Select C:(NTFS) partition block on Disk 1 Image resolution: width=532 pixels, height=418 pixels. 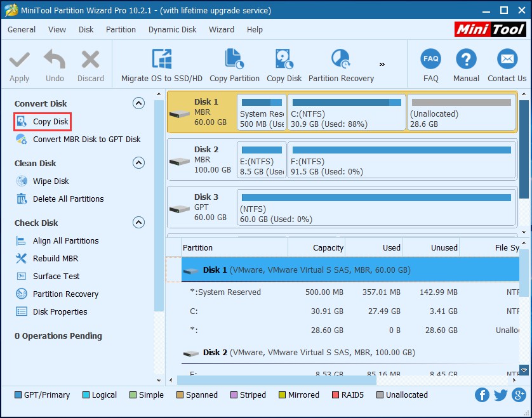347,112
